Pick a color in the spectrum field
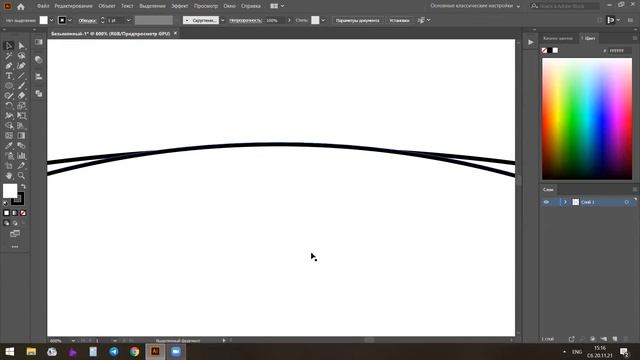Image resolution: width=640 pixels, height=360 pixels. [x=587, y=119]
